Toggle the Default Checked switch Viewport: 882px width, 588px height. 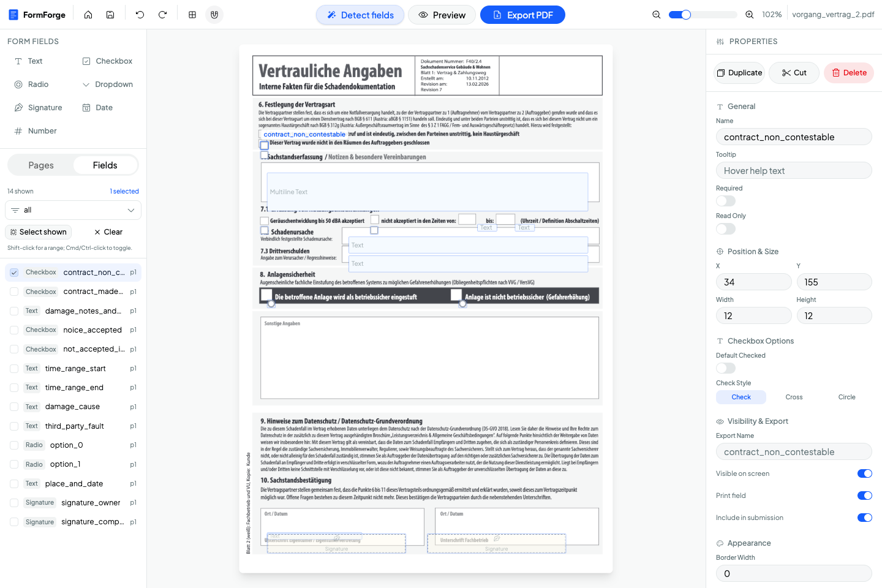(726, 368)
